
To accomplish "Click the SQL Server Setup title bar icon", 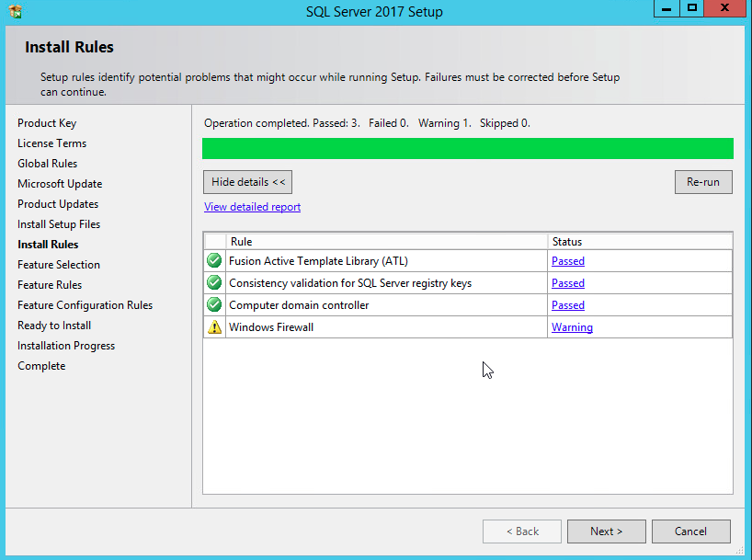I will point(16,12).
